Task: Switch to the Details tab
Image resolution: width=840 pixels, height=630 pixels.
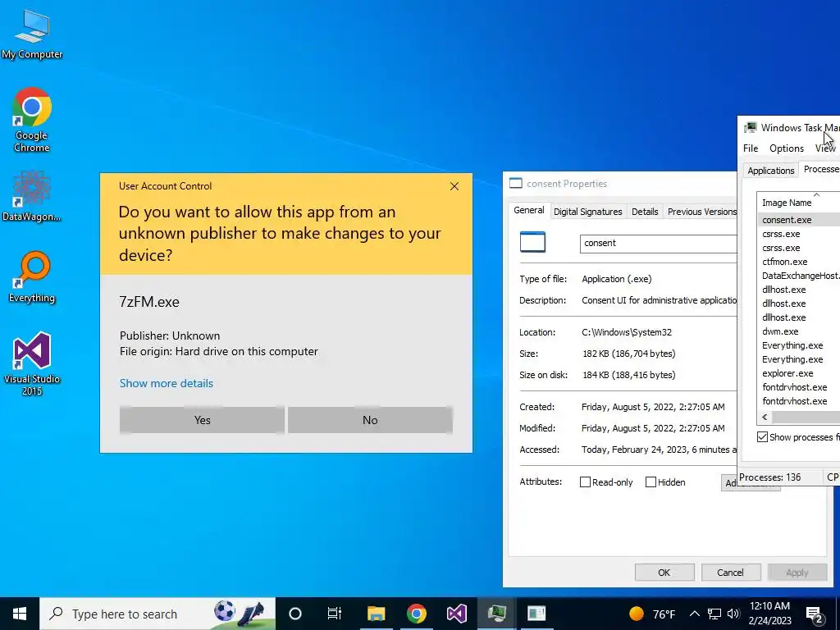Action: point(645,212)
